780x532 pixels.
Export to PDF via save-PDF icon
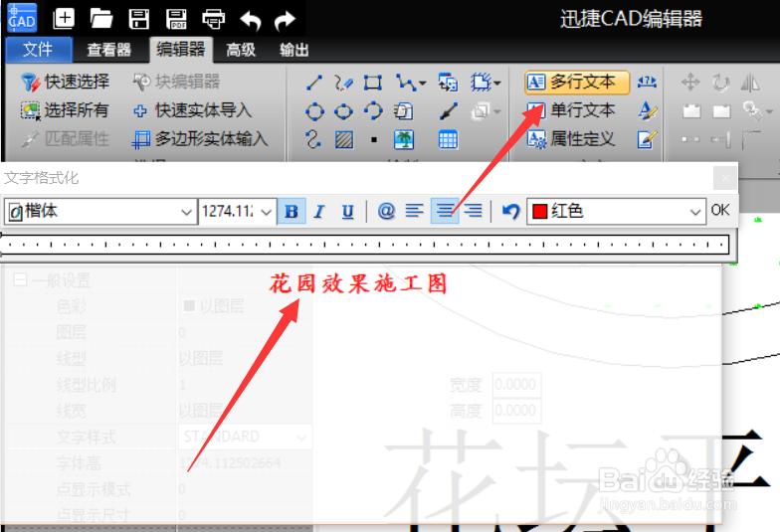point(176,19)
